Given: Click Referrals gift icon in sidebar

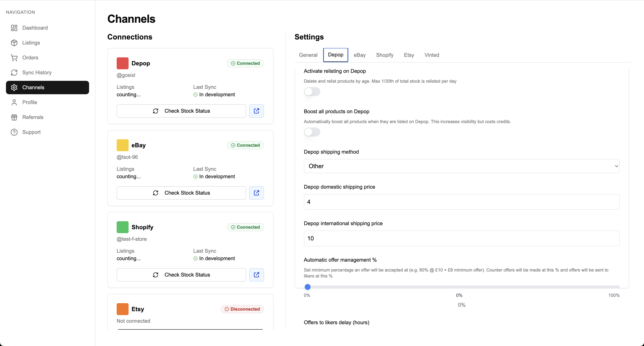Looking at the screenshot, I should point(14,117).
